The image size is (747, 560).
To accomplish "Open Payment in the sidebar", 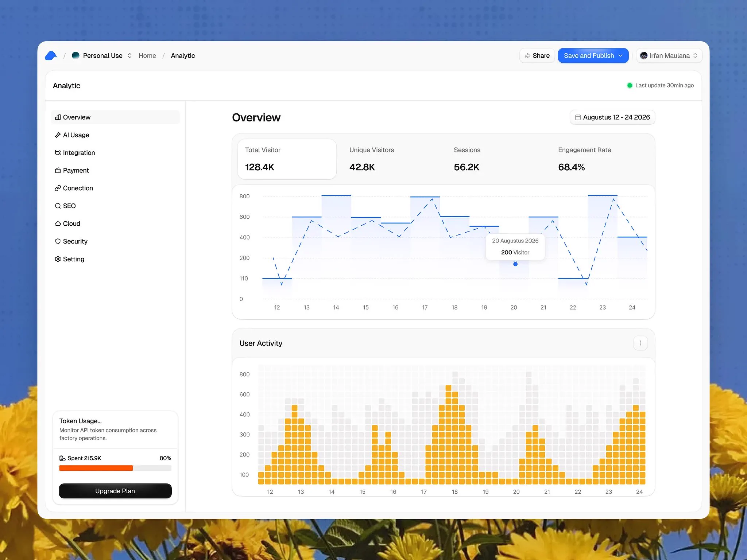I will [x=115, y=170].
